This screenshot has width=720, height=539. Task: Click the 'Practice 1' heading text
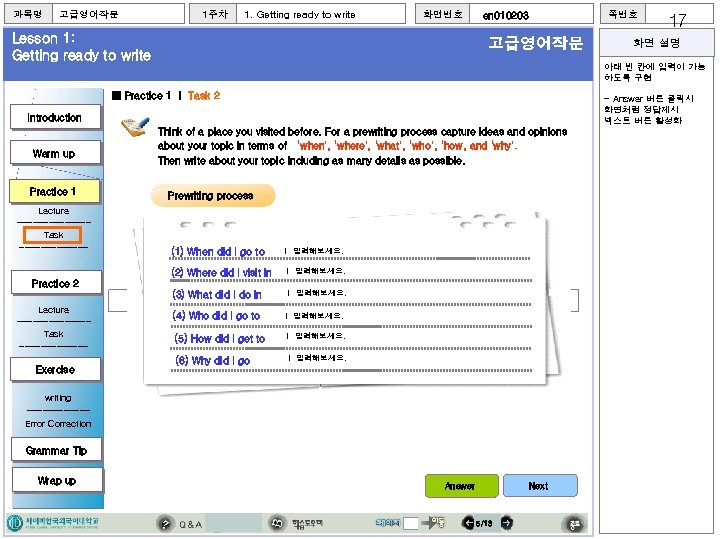point(147,95)
